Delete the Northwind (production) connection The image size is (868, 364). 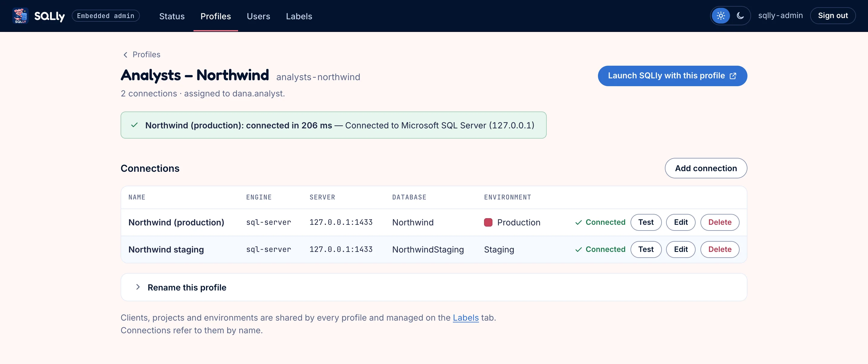pos(720,222)
